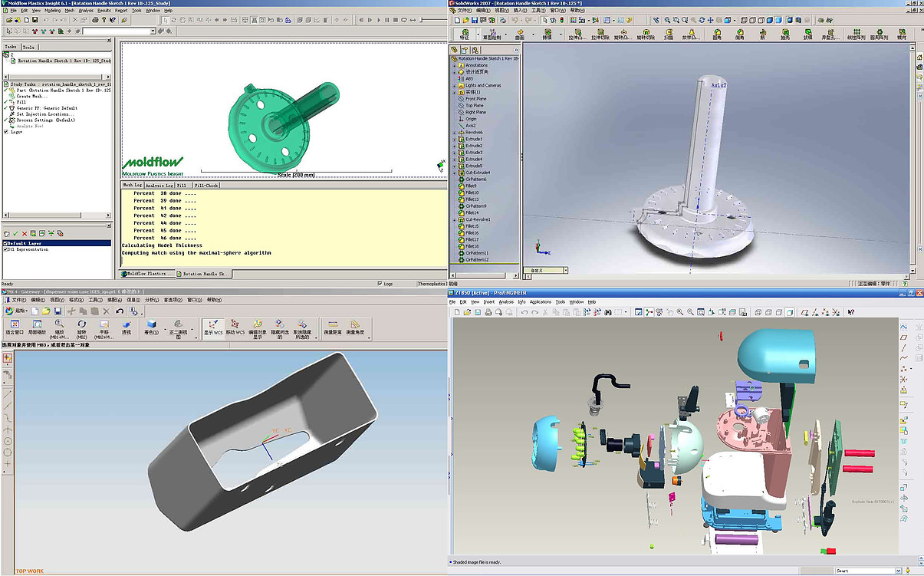The image size is (924, 576).
Task: Click the pause animation button in Moldflow
Action: [387, 20]
